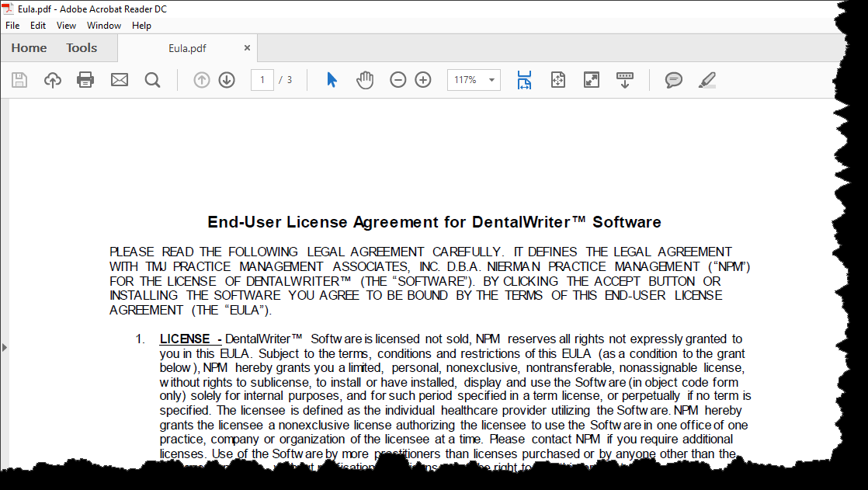Image resolution: width=868 pixels, height=490 pixels.
Task: Add a sticky note comment
Action: (673, 80)
